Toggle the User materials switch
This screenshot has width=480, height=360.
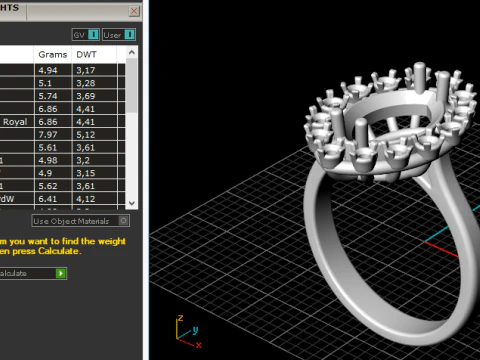click(119, 35)
